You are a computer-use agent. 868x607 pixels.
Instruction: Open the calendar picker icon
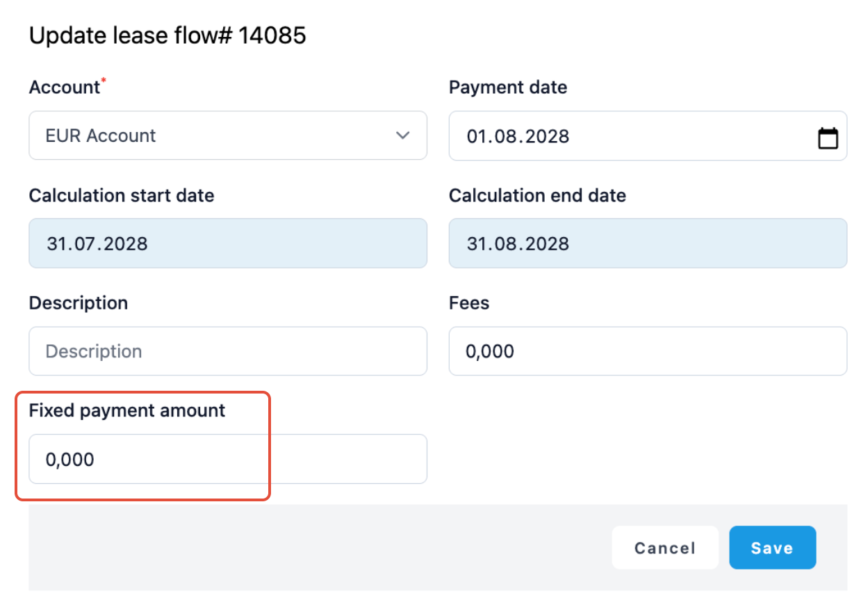pyautogui.click(x=828, y=138)
